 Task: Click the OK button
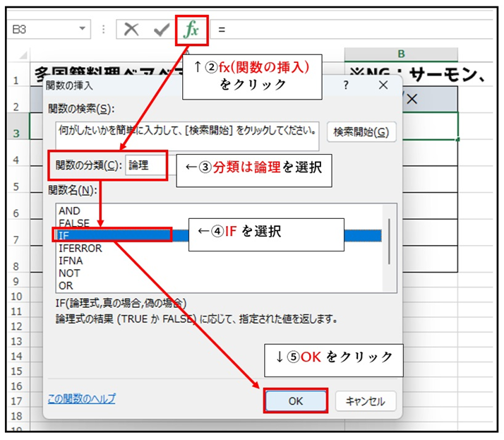pyautogui.click(x=295, y=400)
